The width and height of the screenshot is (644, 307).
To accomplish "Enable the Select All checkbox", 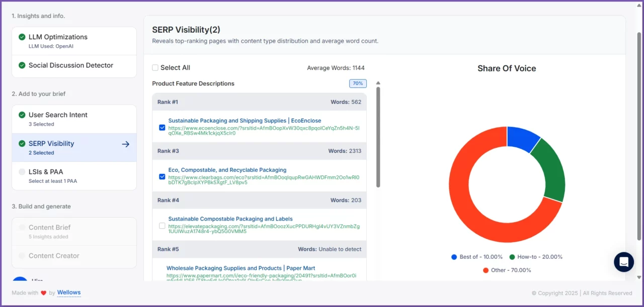I will [x=156, y=67].
